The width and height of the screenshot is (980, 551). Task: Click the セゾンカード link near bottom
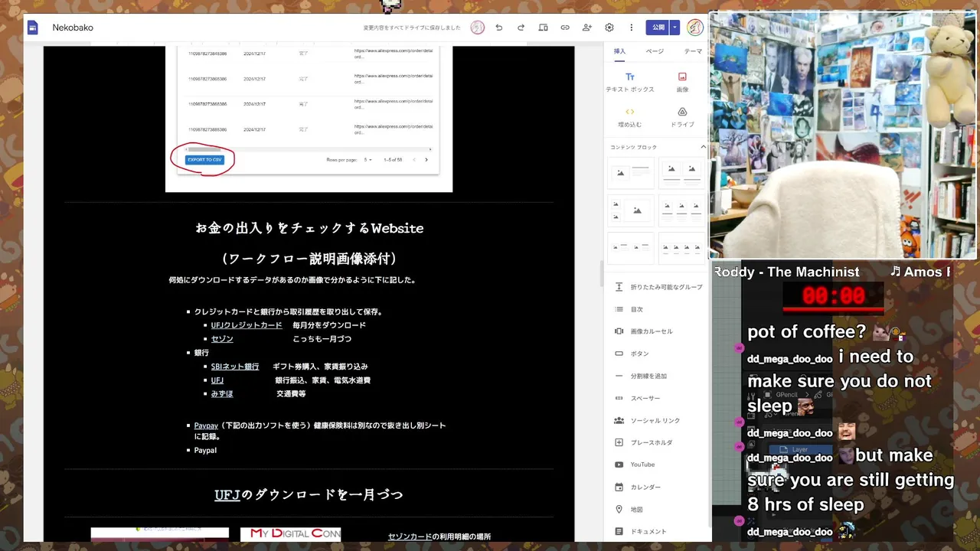click(410, 536)
